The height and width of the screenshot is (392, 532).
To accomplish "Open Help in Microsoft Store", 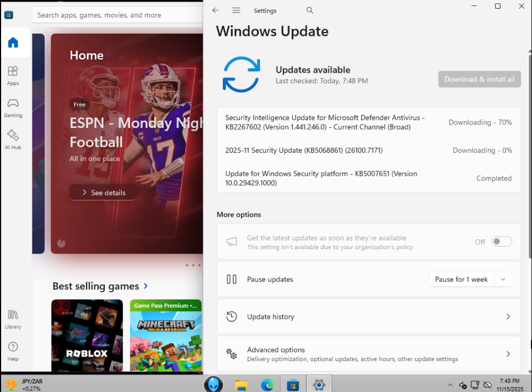I will (x=13, y=351).
